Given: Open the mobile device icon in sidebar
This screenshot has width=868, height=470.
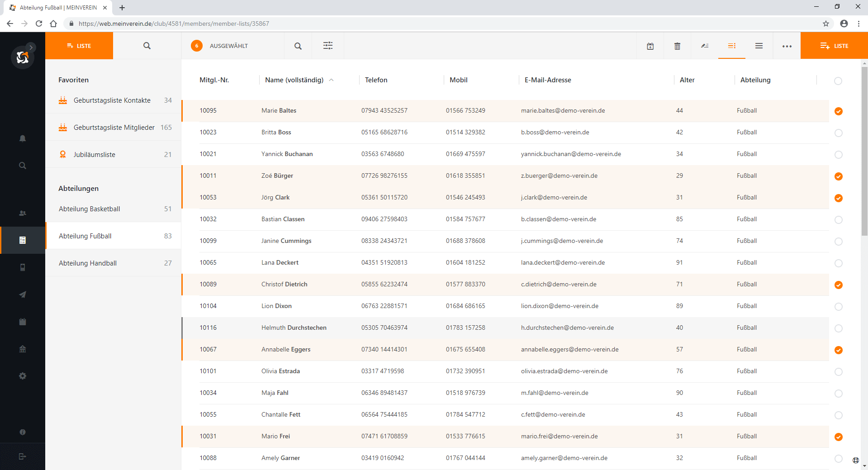Looking at the screenshot, I should [23, 267].
